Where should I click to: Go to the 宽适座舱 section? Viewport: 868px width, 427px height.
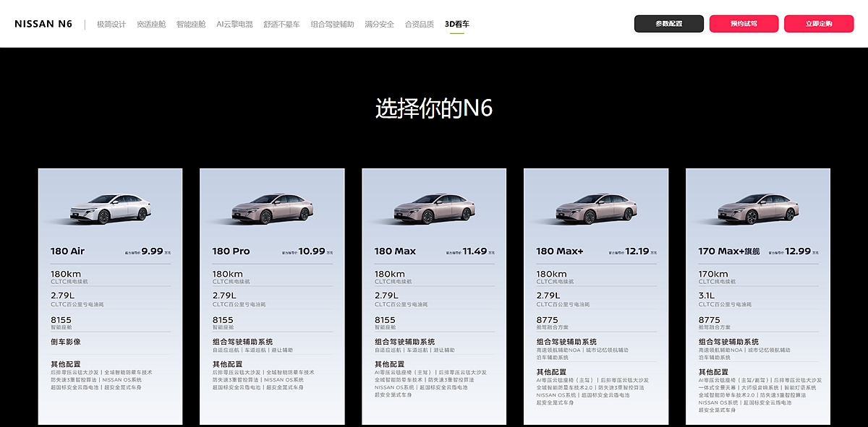pyautogui.click(x=151, y=24)
